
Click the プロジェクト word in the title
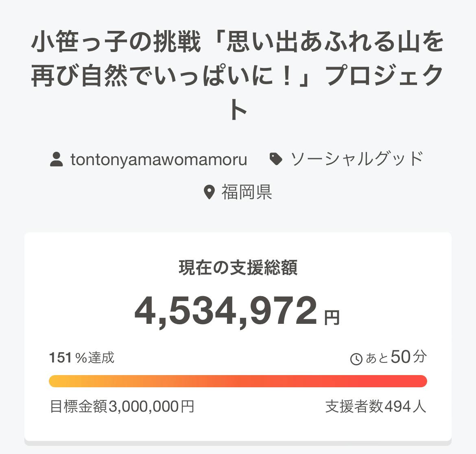coord(384,76)
